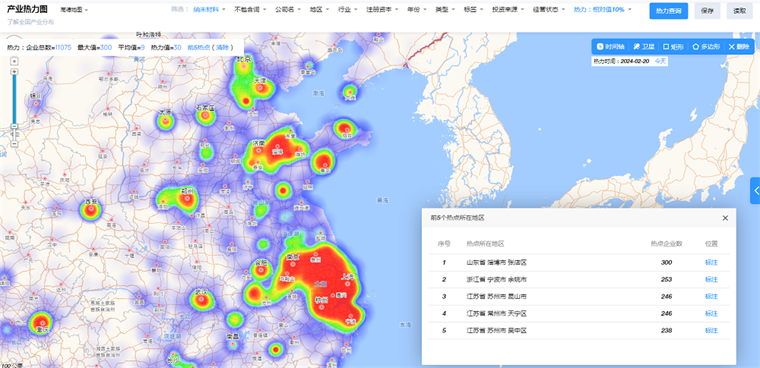Open the 行业 filter dropdown
This screenshot has height=368, width=760.
348,10
